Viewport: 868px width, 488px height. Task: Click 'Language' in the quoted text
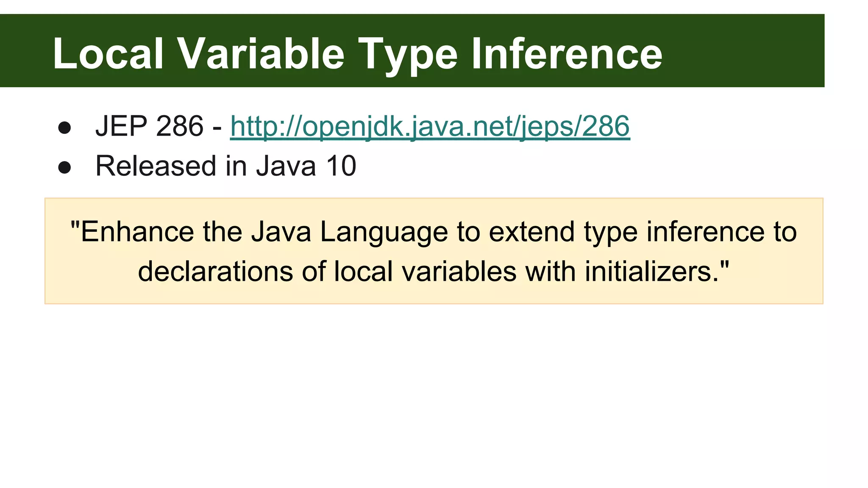[384, 233]
